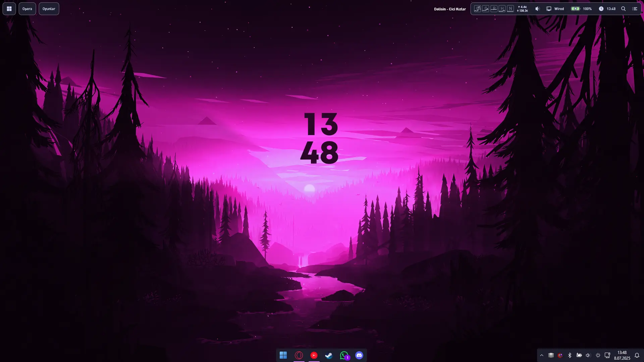Click the wired network tray icon

(x=607, y=355)
